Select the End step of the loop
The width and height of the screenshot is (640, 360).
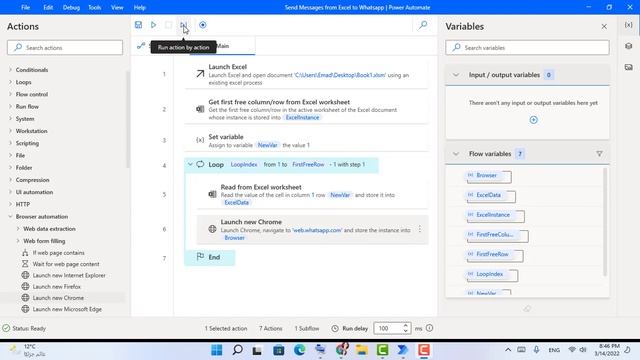210,257
